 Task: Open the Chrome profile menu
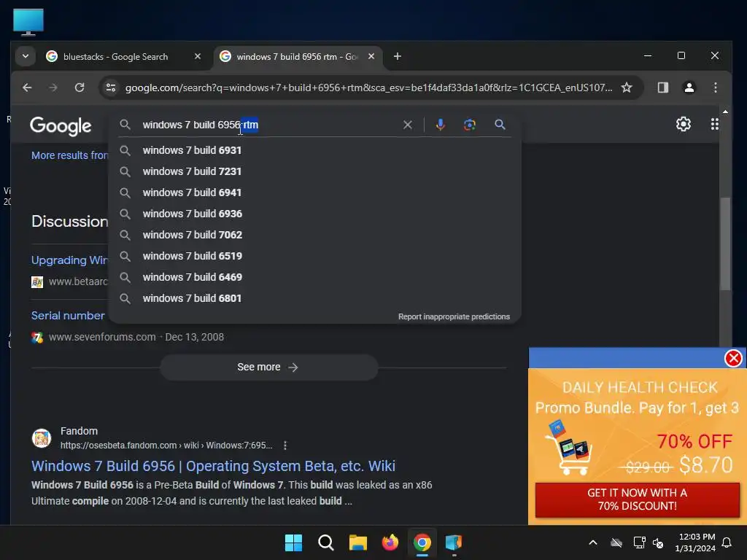(689, 87)
